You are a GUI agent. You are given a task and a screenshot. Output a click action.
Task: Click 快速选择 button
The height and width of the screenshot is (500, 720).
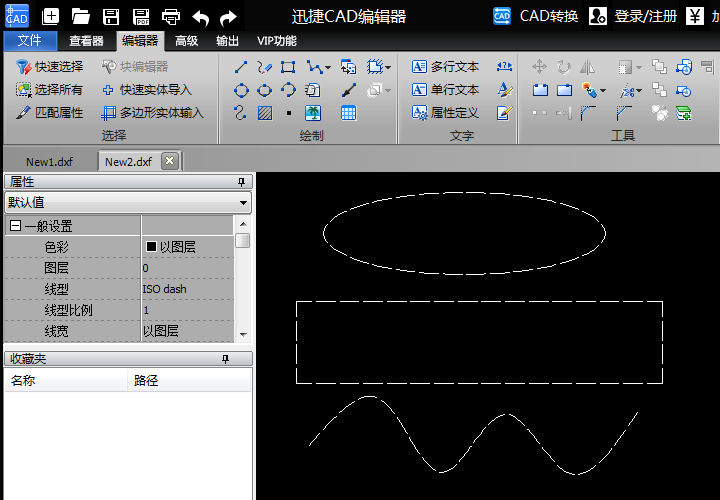49,67
